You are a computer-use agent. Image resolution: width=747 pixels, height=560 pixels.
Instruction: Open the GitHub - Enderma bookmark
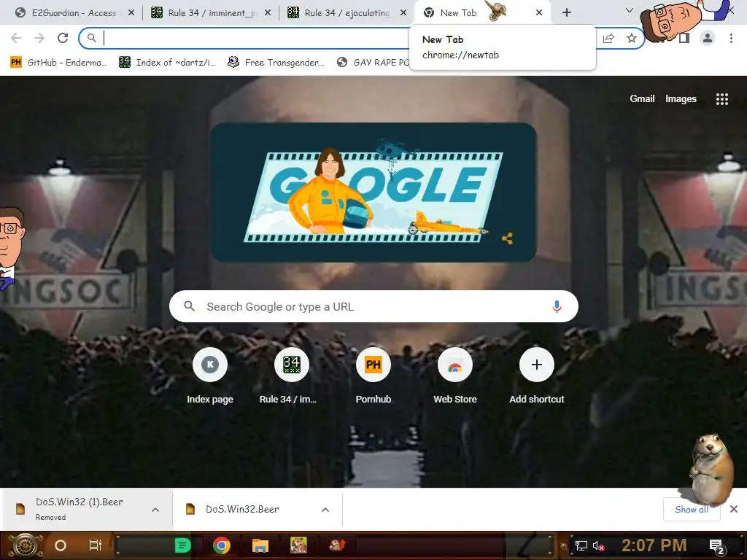tap(58, 63)
